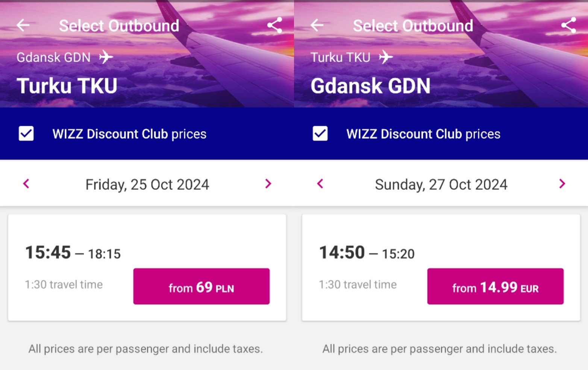Uncheck WIZZ Discount Club prices for Turku flight
The image size is (588, 370).
pyautogui.click(x=26, y=133)
